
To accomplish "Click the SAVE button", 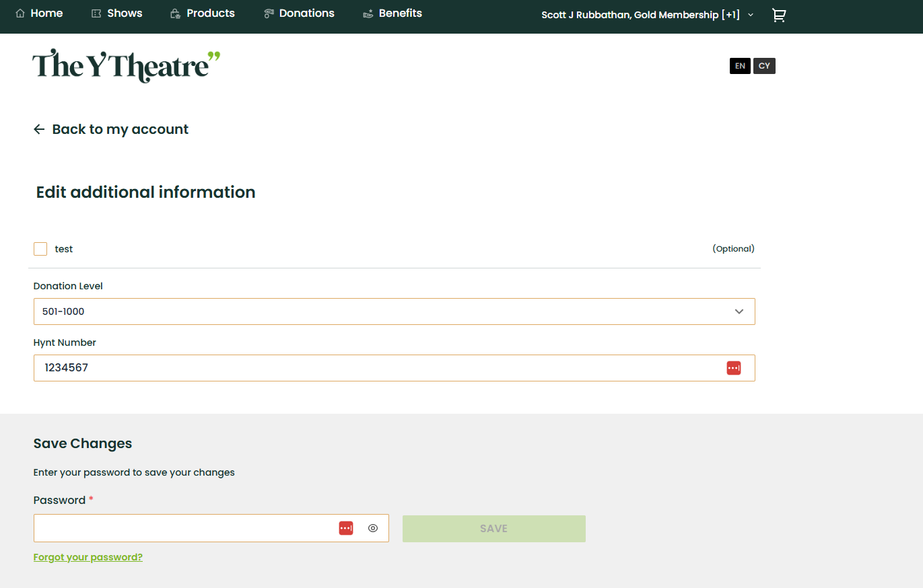I will (494, 529).
